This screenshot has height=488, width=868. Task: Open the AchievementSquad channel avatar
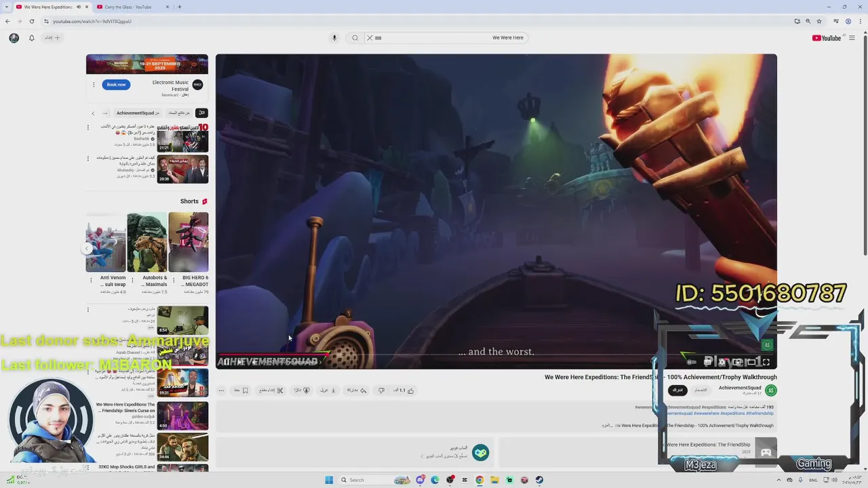click(771, 390)
